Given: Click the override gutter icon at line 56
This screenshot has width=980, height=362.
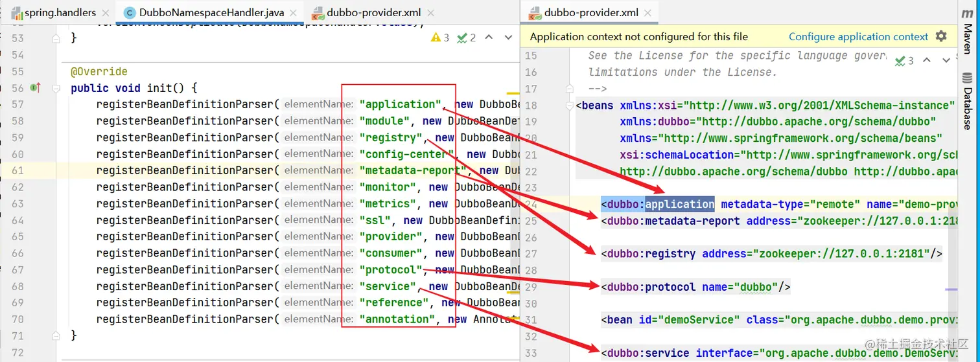Looking at the screenshot, I should [36, 88].
